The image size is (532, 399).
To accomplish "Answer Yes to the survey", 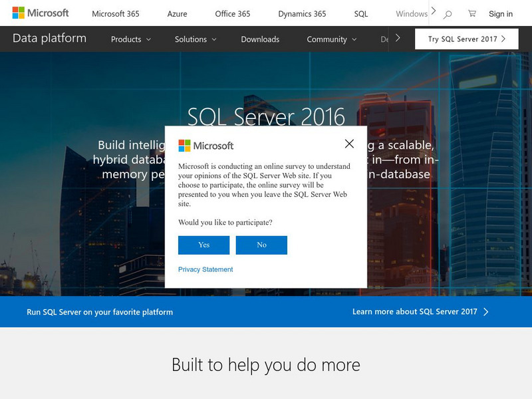I will (x=204, y=245).
